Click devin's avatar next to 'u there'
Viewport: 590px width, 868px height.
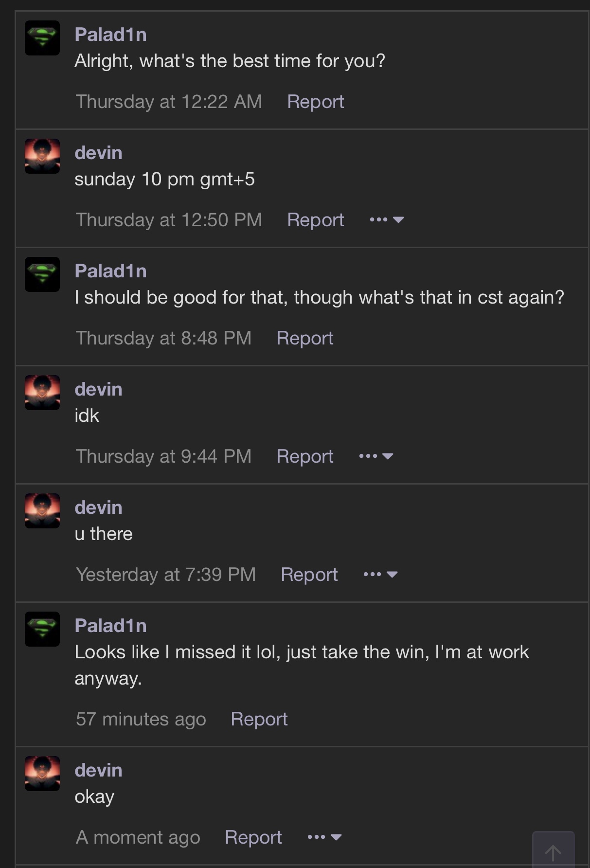click(42, 511)
